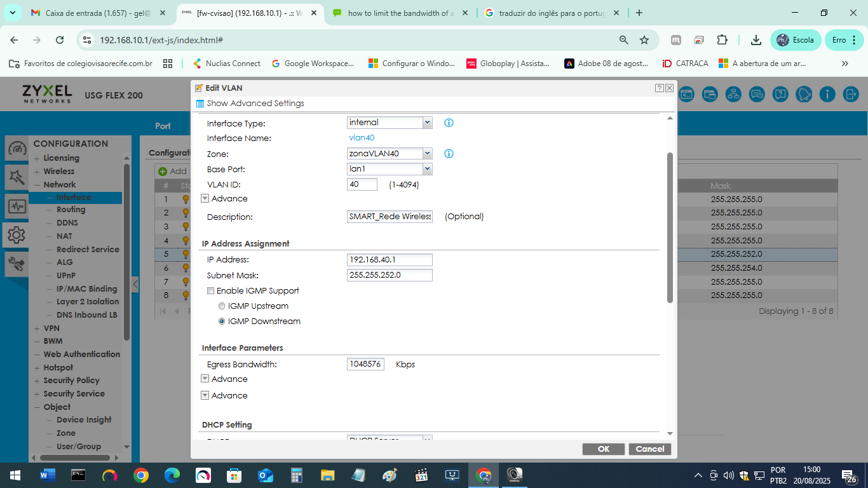Image resolution: width=868 pixels, height=488 pixels.
Task: Open the Maintenance tools icon in sidebar
Action: coord(17,263)
